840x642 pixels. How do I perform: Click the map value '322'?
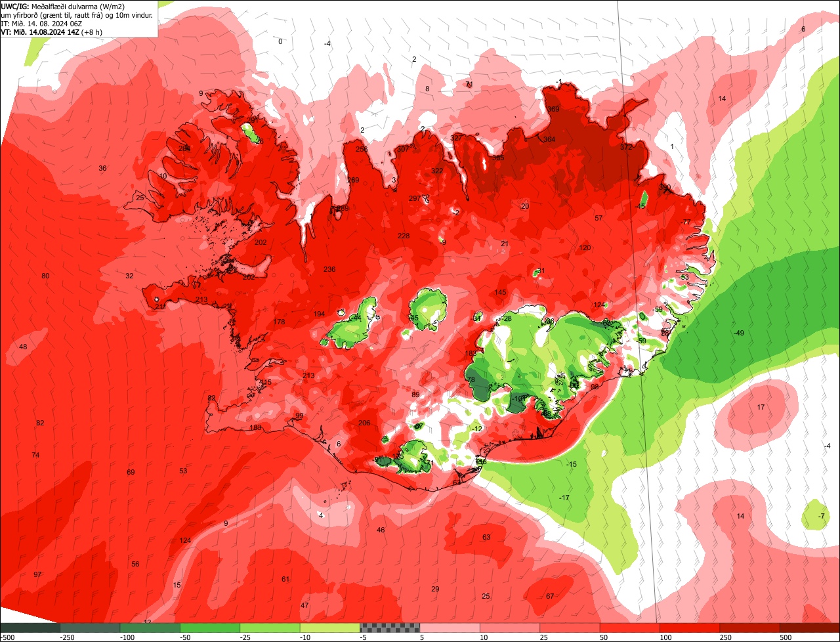tap(437, 171)
